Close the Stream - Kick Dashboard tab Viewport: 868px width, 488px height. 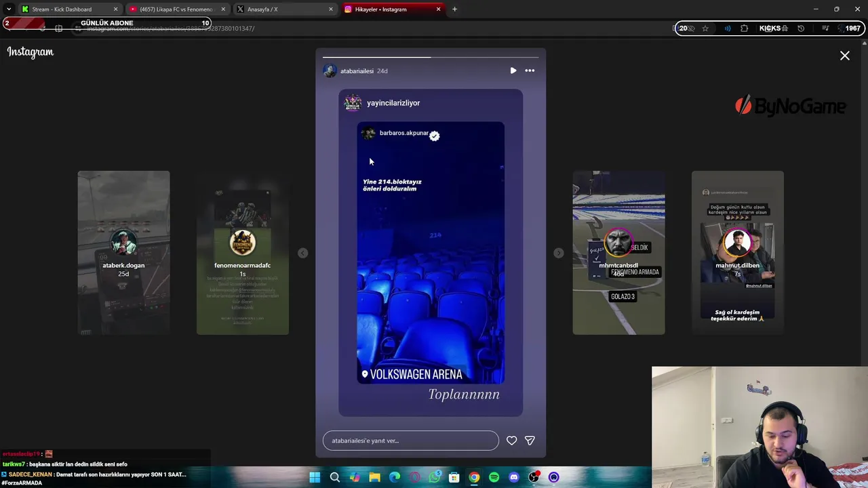(x=115, y=9)
